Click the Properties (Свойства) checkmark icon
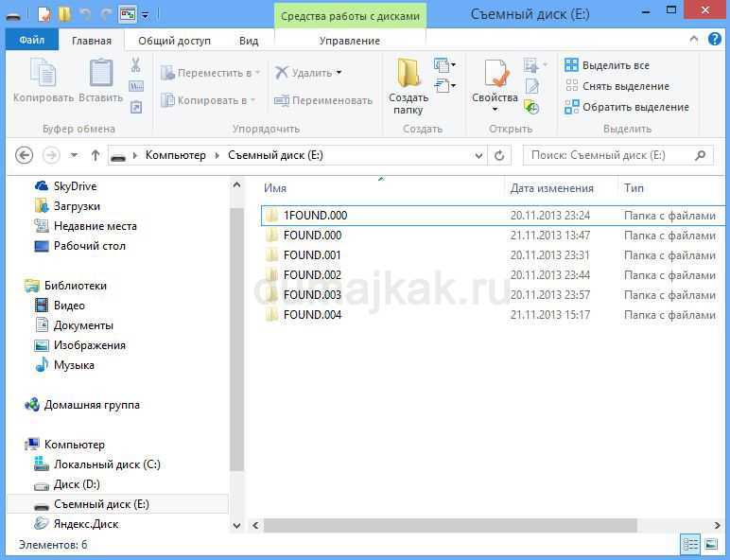The width and height of the screenshot is (730, 560). tap(495, 73)
